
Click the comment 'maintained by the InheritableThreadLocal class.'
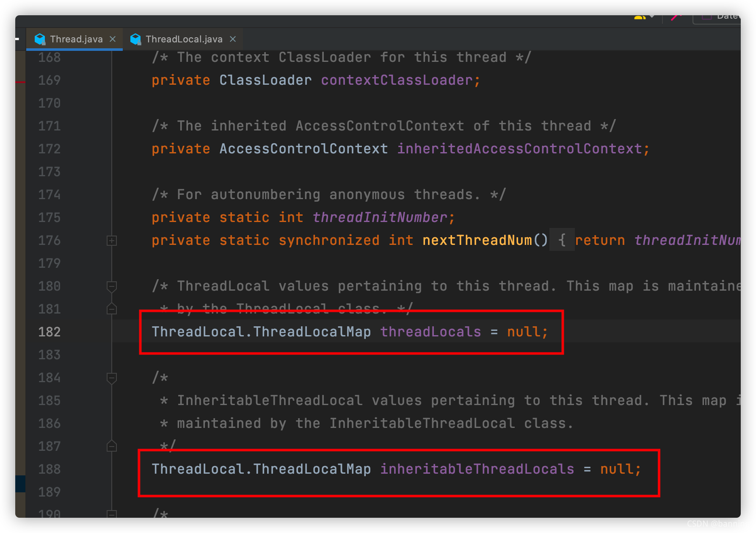(x=375, y=423)
